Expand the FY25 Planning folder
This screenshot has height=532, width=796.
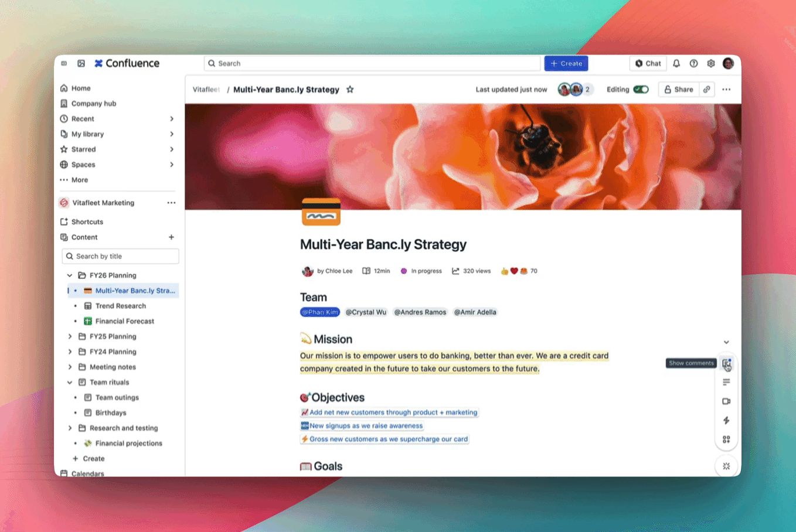pyautogui.click(x=70, y=336)
